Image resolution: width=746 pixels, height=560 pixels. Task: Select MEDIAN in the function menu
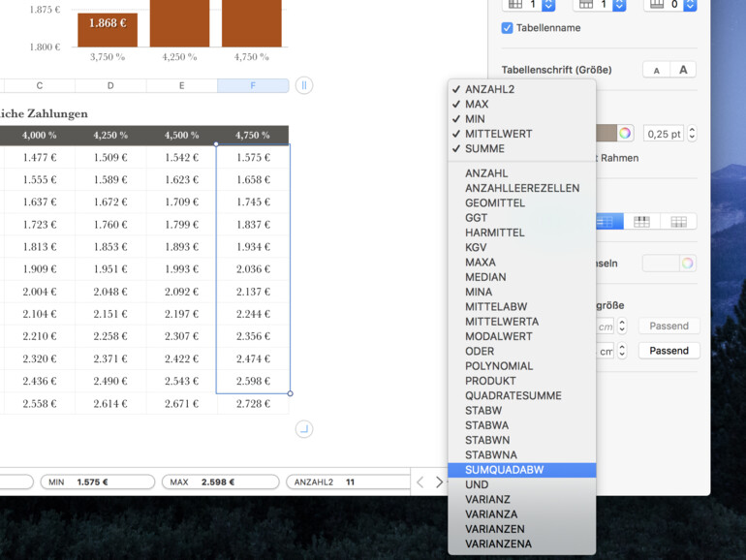(x=485, y=277)
